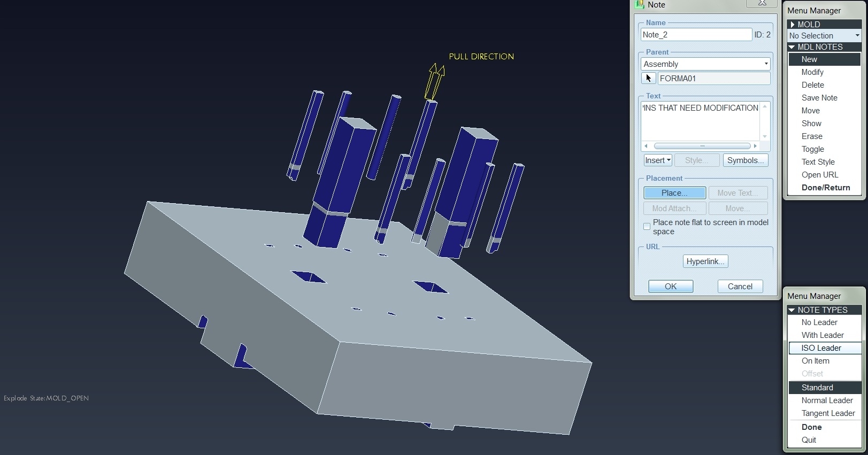868x455 pixels.
Task: Enable Place note flat to screen checkbox
Action: [647, 227]
